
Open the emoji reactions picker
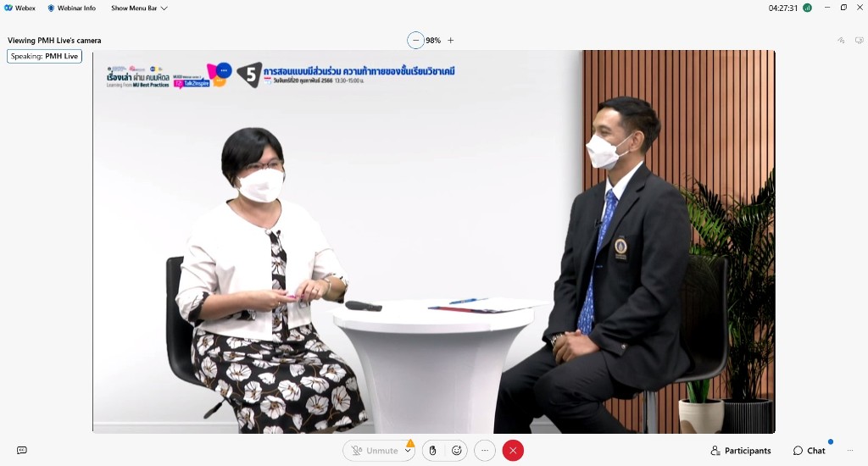[x=457, y=451]
